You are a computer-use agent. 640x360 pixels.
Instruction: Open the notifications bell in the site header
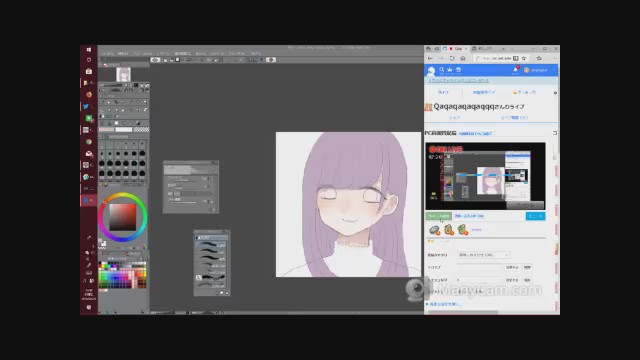tap(516, 70)
